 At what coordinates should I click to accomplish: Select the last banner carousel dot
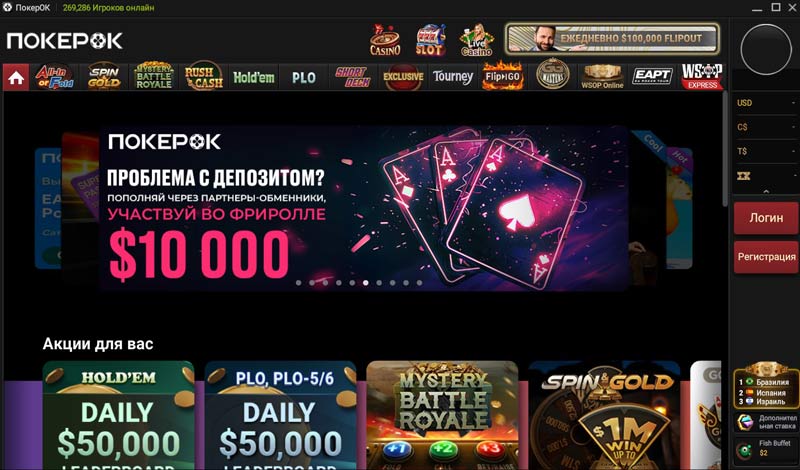click(x=419, y=283)
